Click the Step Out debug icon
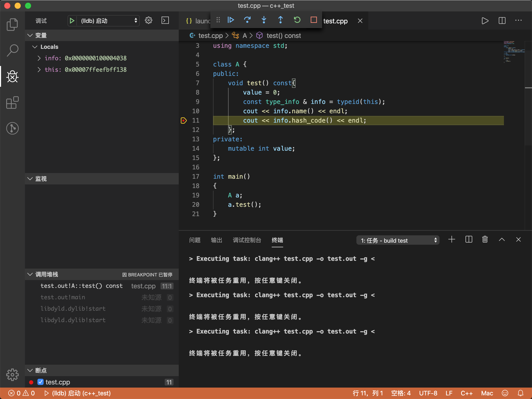This screenshot has width=532, height=399. click(x=281, y=20)
